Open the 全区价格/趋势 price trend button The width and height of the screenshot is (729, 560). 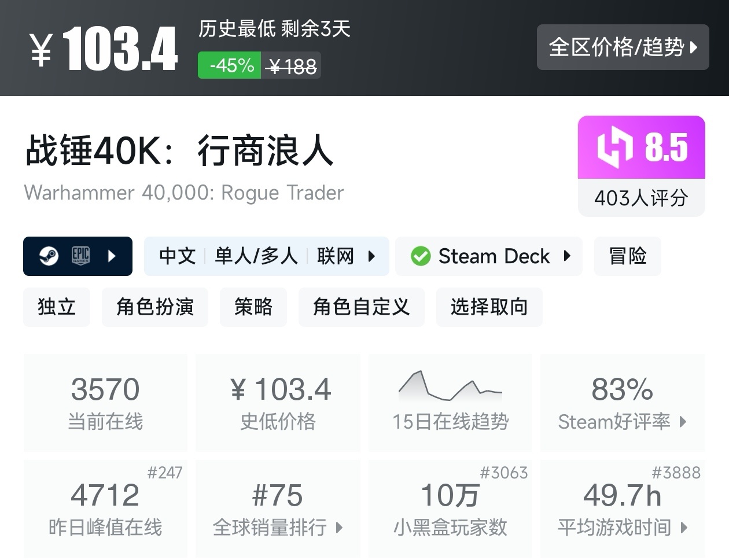(x=623, y=47)
